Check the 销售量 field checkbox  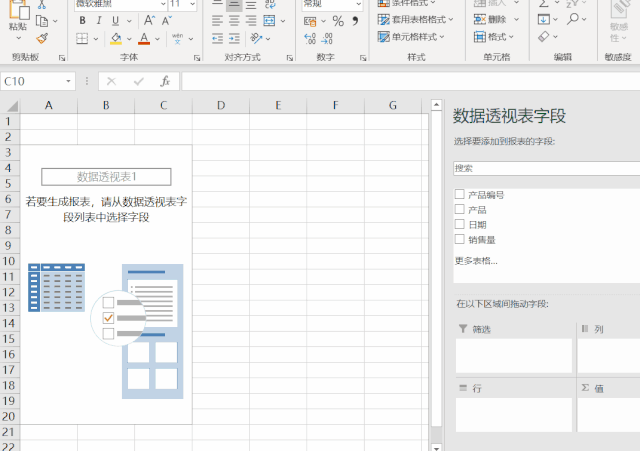460,239
